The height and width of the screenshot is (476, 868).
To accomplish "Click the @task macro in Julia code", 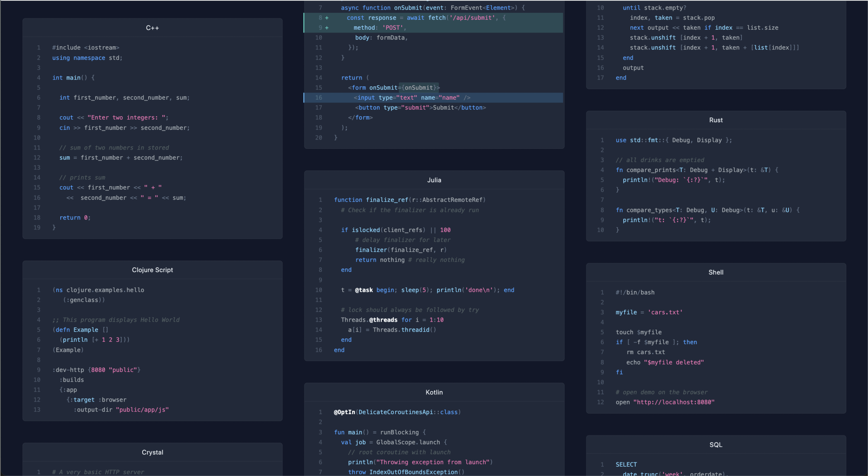I will [364, 290].
